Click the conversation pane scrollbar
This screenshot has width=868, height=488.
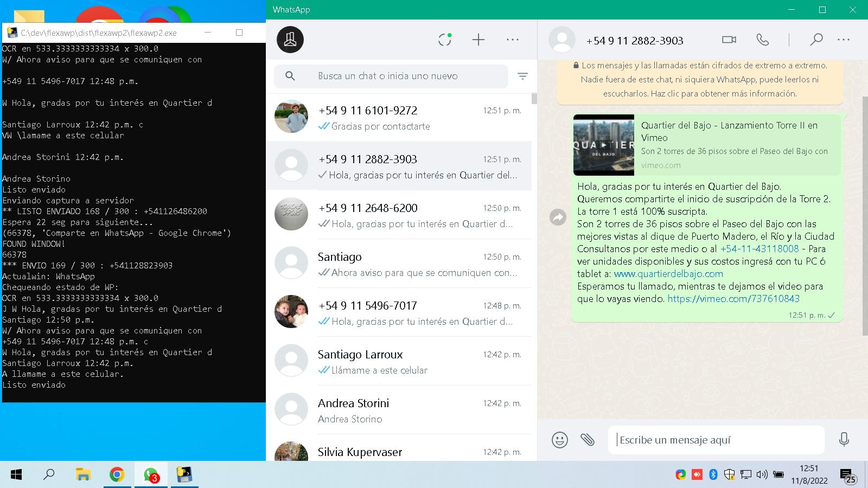click(x=865, y=216)
